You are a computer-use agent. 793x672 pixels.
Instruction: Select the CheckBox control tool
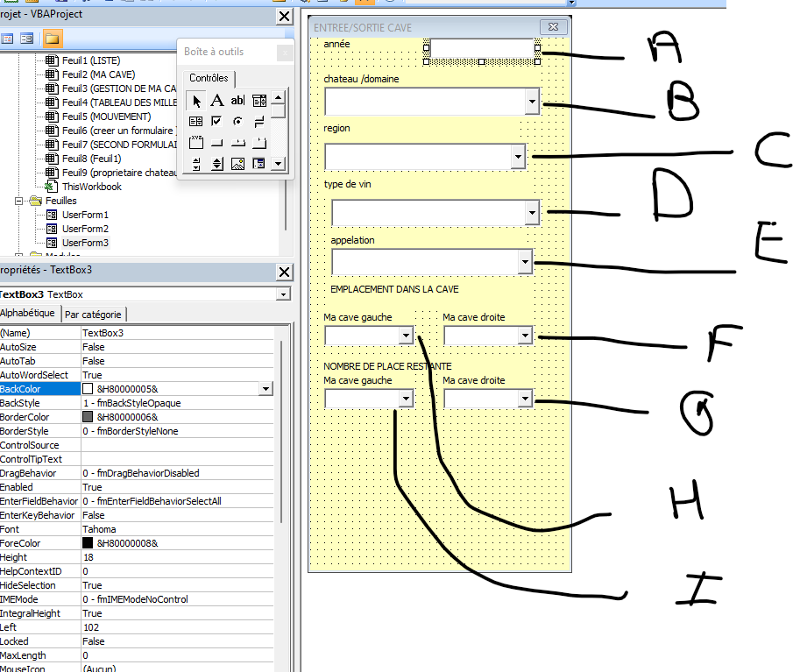click(216, 121)
